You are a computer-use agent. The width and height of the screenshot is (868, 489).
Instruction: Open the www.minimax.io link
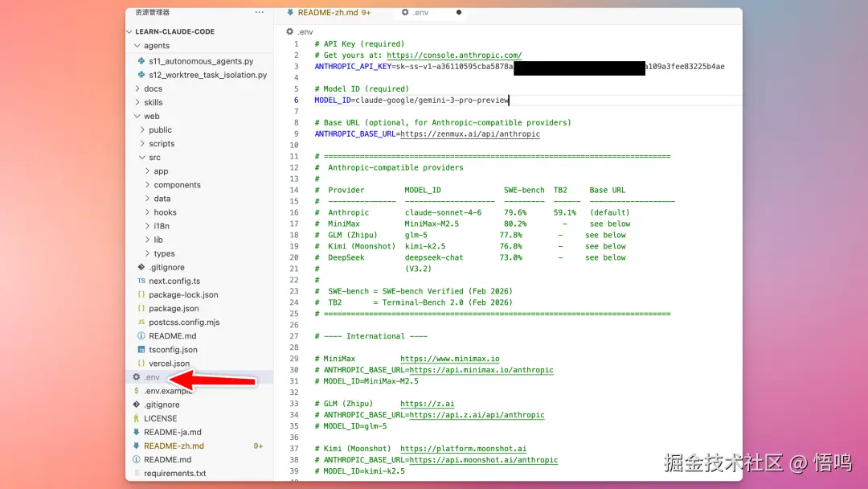(x=449, y=358)
